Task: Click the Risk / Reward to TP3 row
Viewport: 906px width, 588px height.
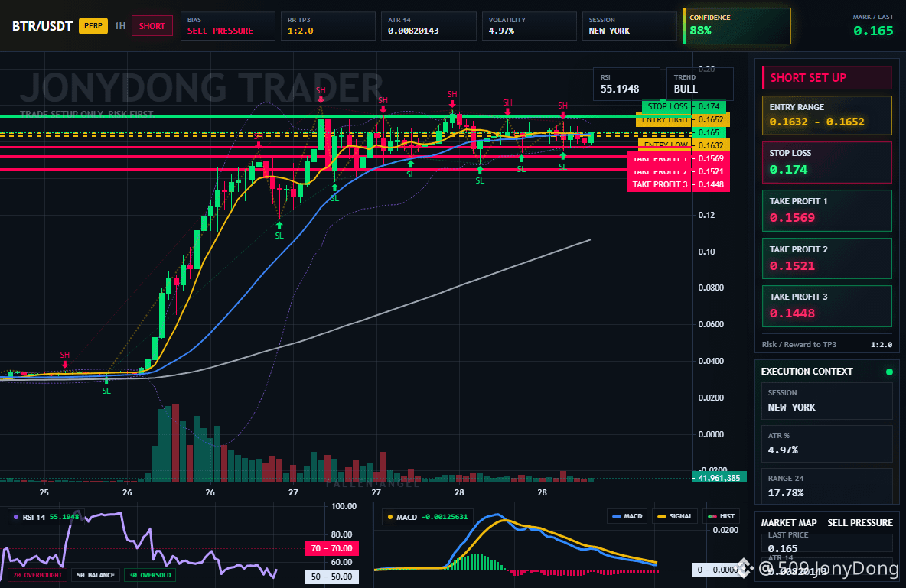Action: (x=827, y=344)
